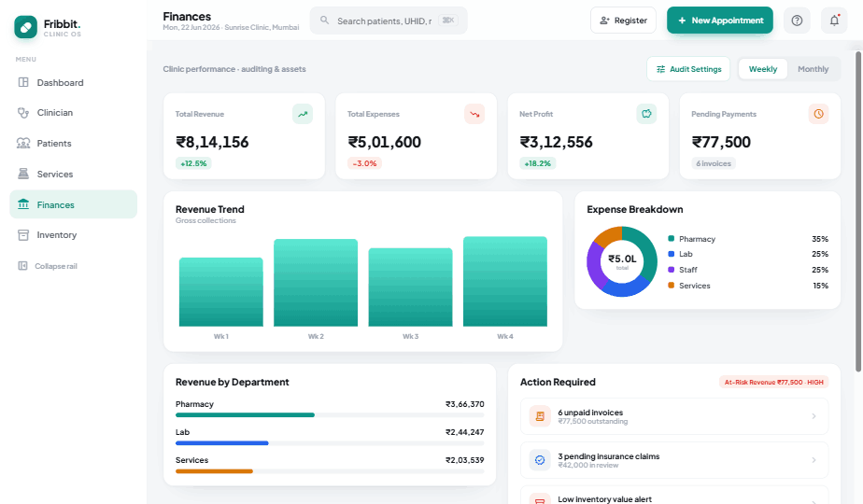The image size is (863, 504).
Task: Click the Total Revenue trend-up icon
Action: pyautogui.click(x=303, y=114)
